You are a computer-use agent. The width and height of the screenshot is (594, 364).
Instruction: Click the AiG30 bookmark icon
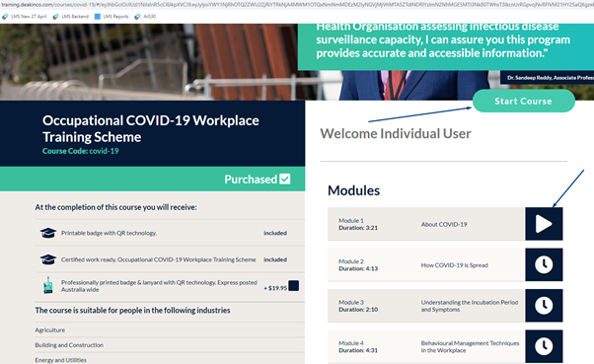click(137, 17)
